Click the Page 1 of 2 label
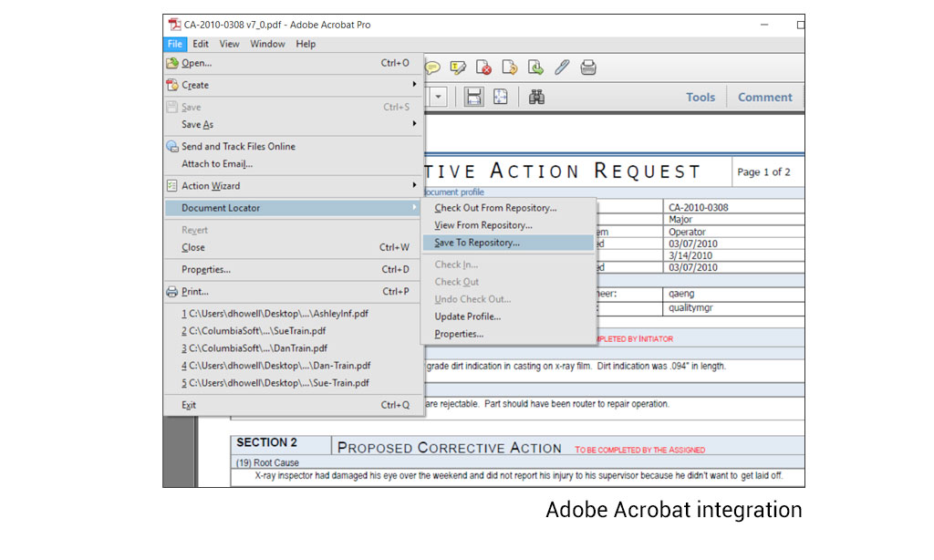This screenshot has height=560, width=934. (x=763, y=171)
